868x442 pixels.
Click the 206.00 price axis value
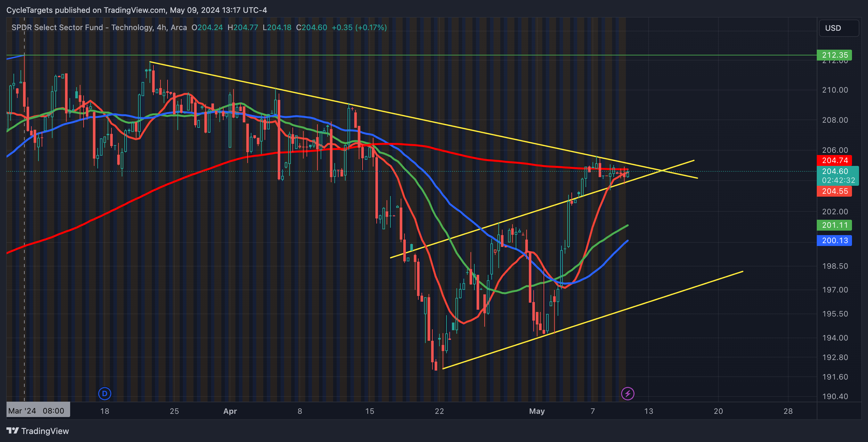835,150
